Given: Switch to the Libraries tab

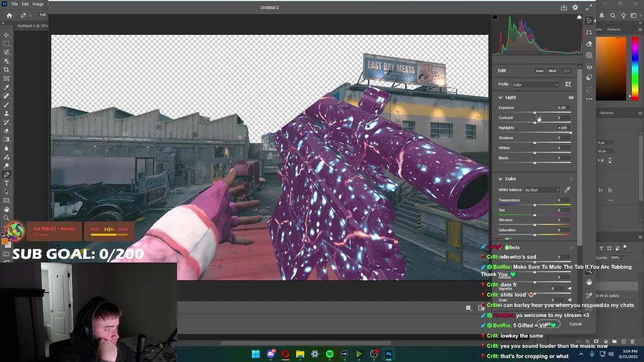Looking at the screenshot, I should click(606, 113).
